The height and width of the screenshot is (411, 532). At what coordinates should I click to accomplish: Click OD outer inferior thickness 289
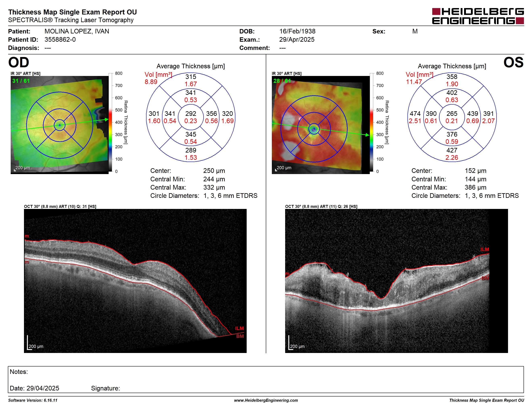(x=191, y=150)
